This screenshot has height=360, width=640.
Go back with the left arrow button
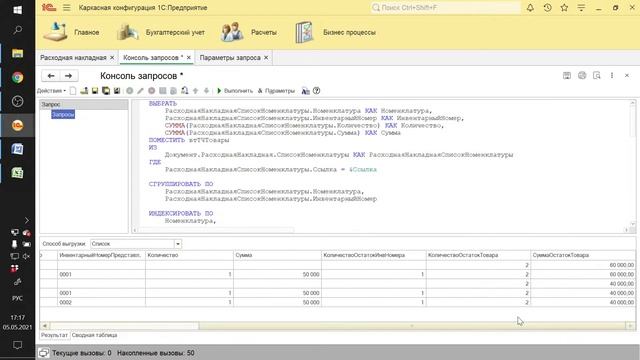(51, 76)
